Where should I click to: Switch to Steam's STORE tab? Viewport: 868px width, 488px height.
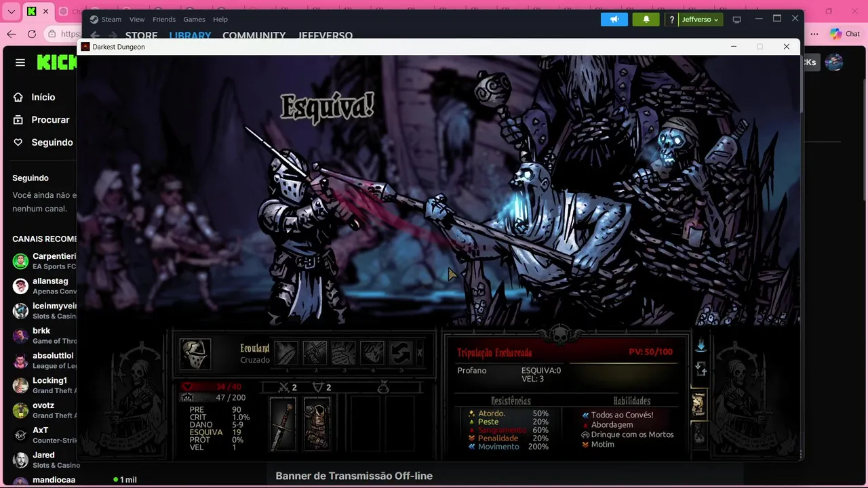click(141, 35)
